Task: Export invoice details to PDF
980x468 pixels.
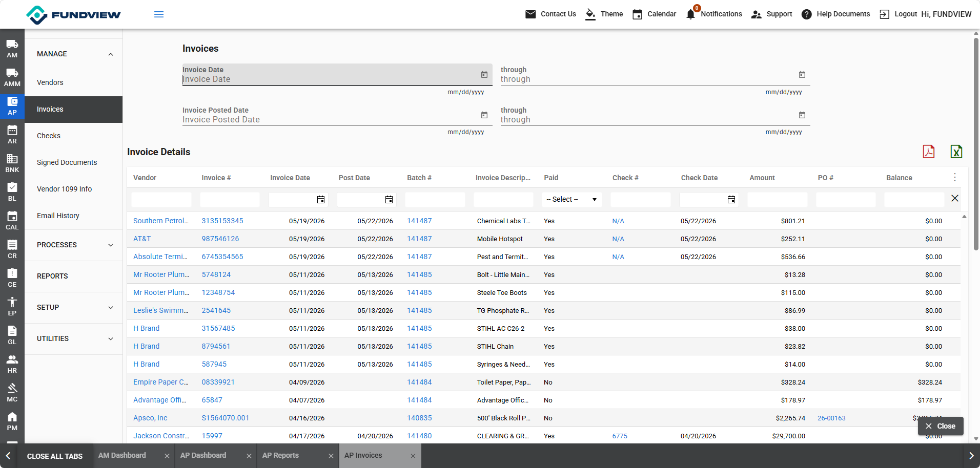Action: [x=929, y=152]
